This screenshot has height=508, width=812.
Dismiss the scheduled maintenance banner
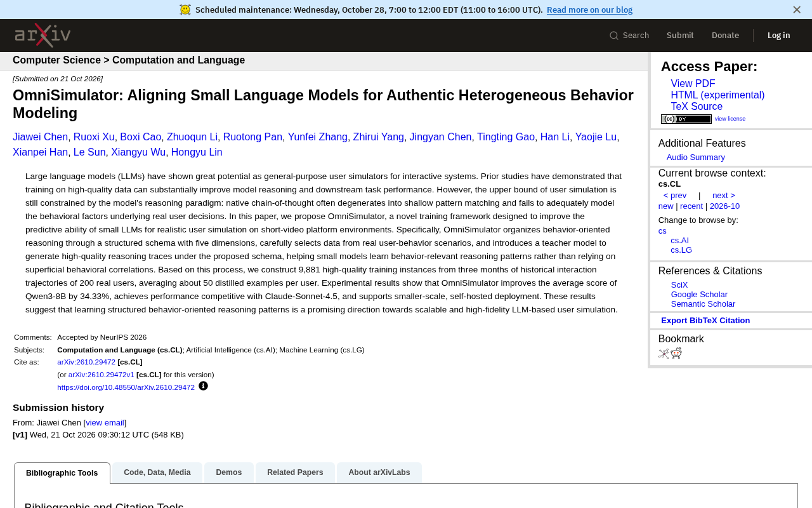point(797,10)
